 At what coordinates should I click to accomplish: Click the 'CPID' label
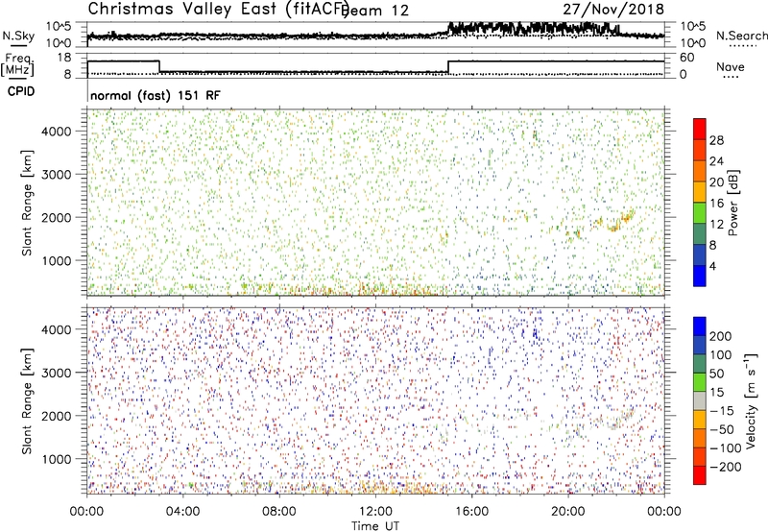click(x=21, y=91)
